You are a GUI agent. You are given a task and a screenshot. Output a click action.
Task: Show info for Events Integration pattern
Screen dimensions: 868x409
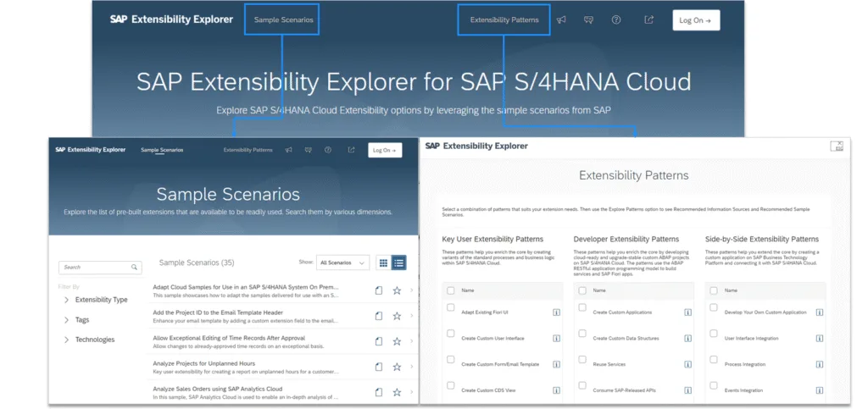coord(820,390)
